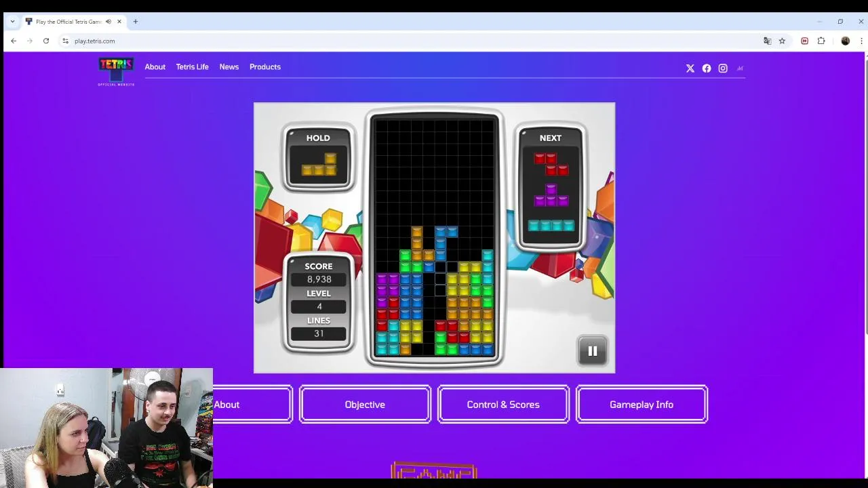The image size is (868, 488).
Task: Pause the Tetris game
Action: click(x=592, y=351)
